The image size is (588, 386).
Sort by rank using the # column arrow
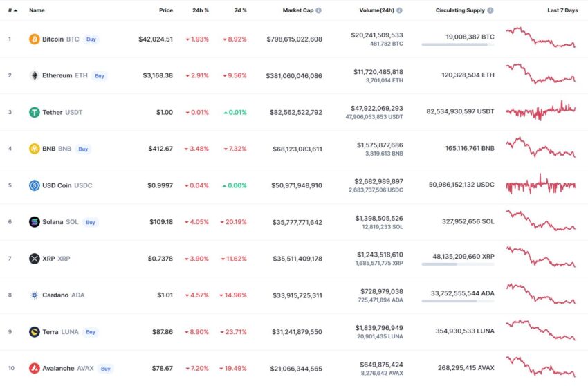click(x=12, y=10)
